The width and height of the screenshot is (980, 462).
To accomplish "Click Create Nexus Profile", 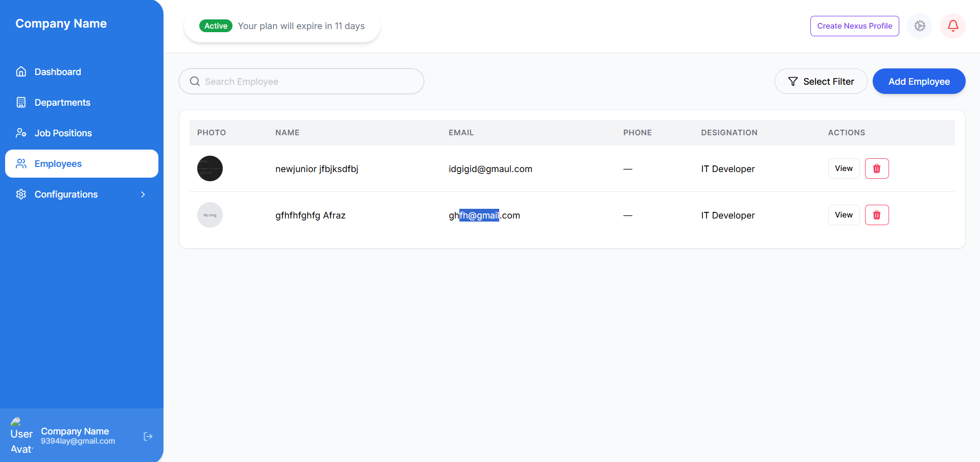I will tap(854, 26).
